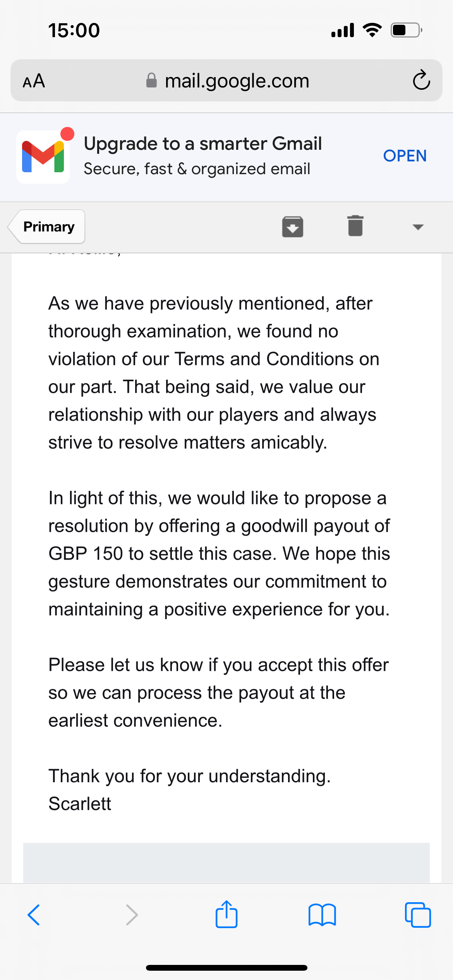Reload the page in Safari

coord(421,81)
